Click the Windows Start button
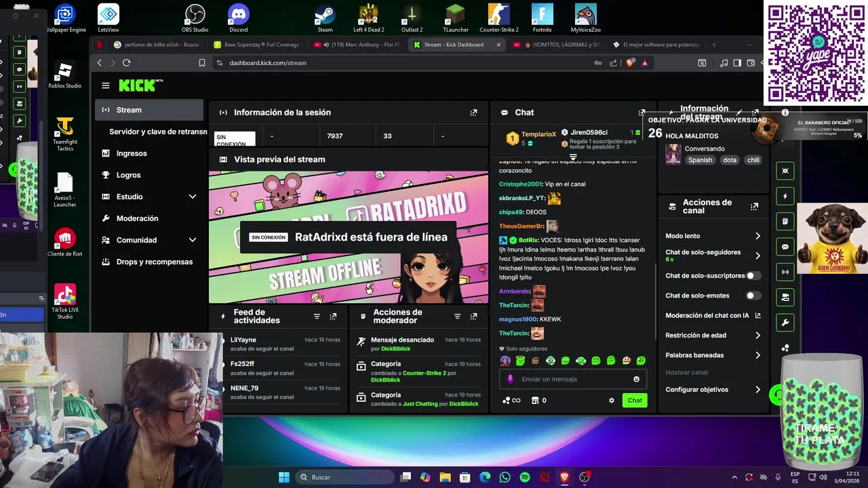Image resolution: width=868 pixels, height=488 pixels. coord(284,477)
